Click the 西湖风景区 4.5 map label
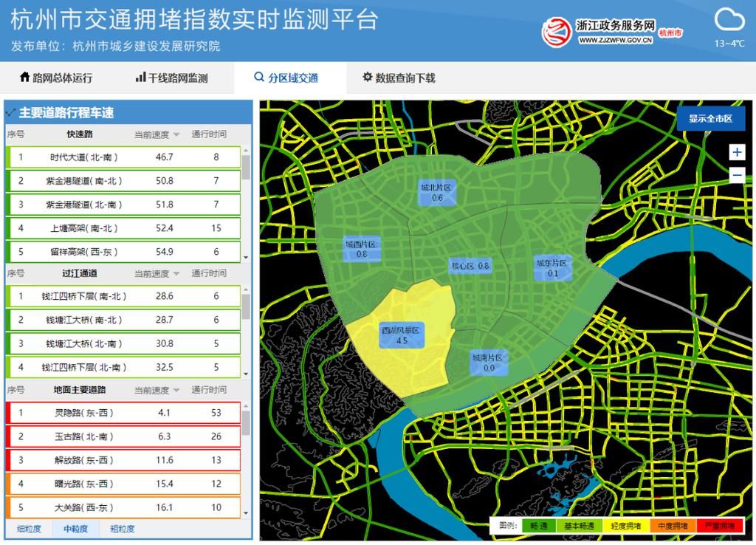The height and width of the screenshot is (545, 756). tap(402, 334)
